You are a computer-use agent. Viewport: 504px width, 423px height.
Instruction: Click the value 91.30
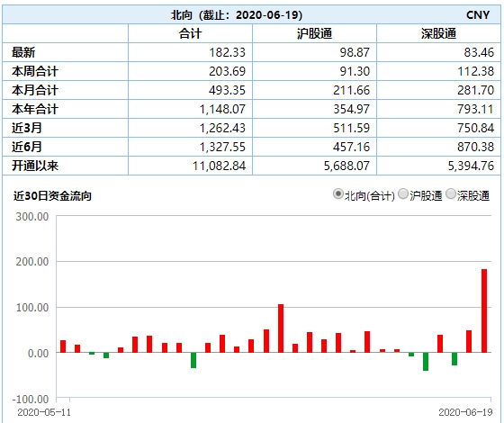[355, 71]
